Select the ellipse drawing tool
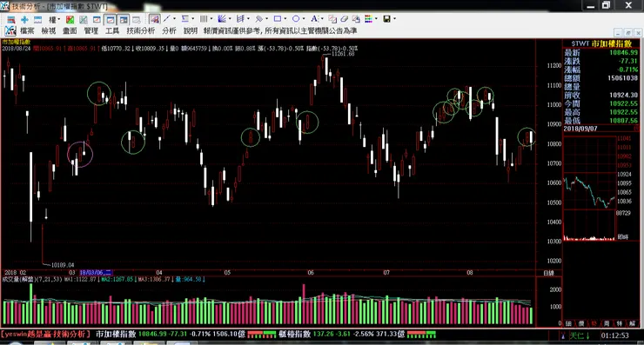 click(296, 19)
